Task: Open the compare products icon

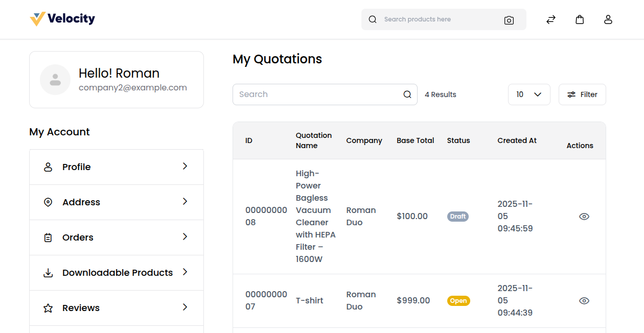Action: point(550,19)
